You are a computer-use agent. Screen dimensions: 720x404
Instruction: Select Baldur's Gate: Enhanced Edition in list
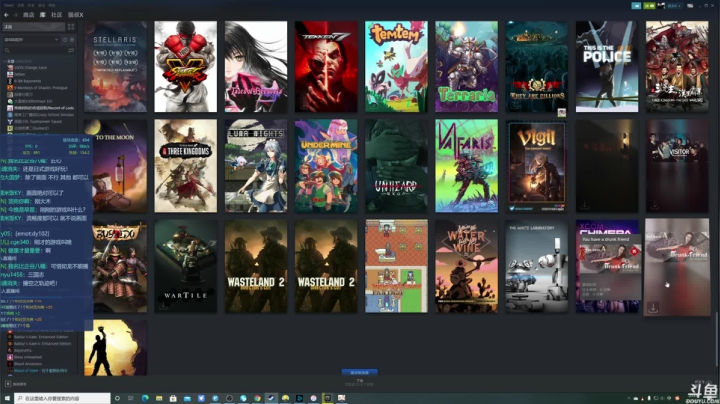coord(39,337)
